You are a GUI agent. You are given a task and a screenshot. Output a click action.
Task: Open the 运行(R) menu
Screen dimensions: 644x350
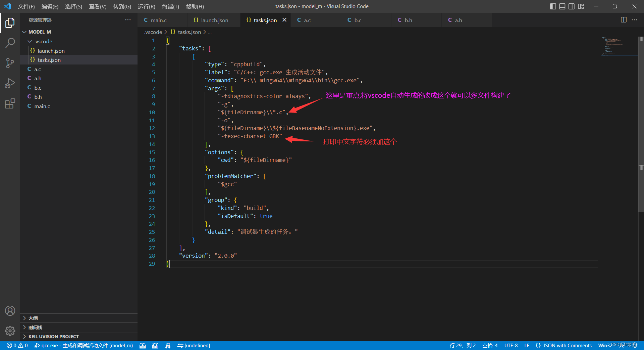[x=147, y=6]
